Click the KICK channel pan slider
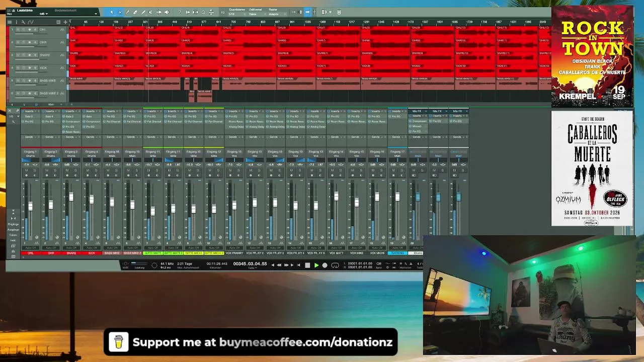 (x=92, y=160)
